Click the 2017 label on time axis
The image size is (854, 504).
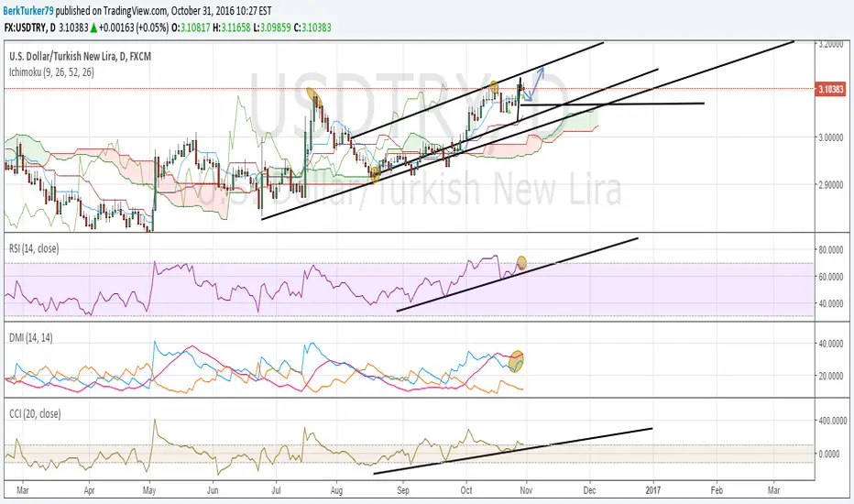(x=652, y=490)
